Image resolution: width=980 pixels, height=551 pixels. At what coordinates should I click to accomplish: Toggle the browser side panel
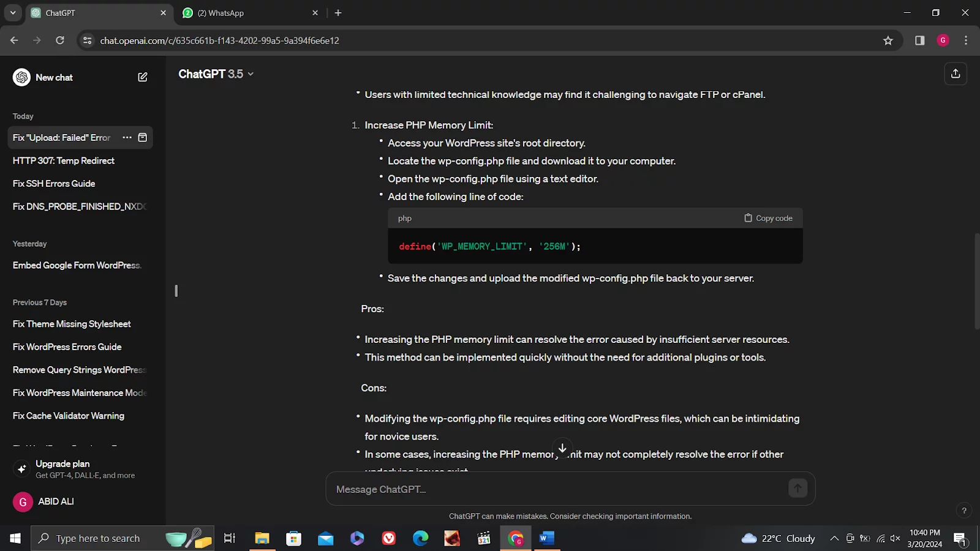coord(919,40)
